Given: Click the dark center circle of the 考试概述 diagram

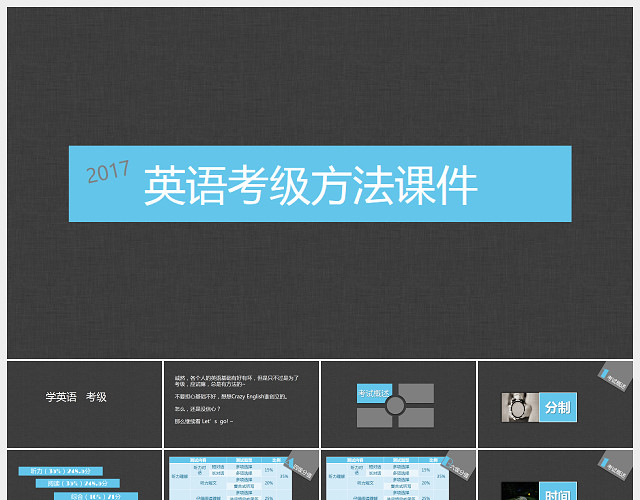Looking at the screenshot, I should (x=395, y=405).
